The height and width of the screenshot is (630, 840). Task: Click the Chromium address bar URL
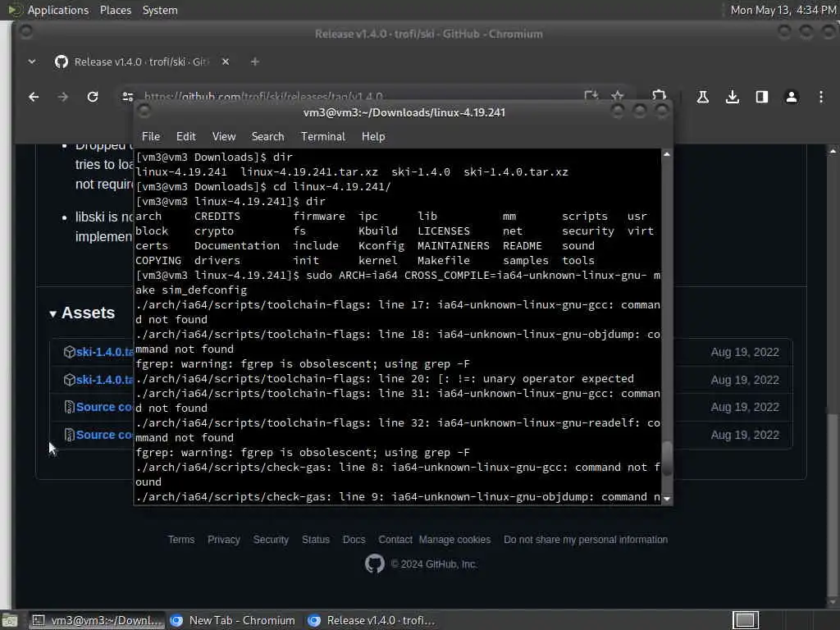263,97
